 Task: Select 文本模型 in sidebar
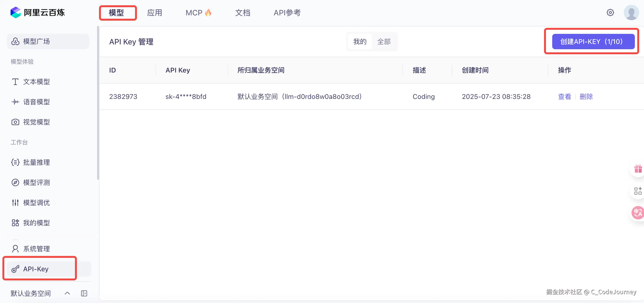36,82
